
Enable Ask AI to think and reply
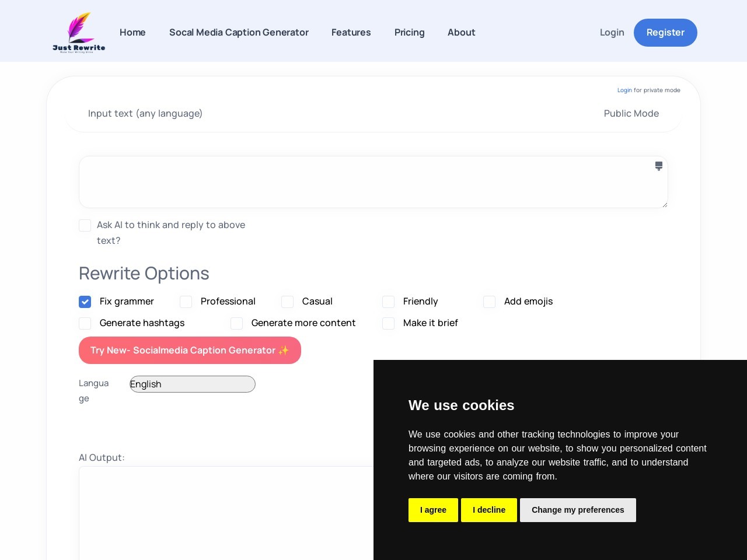coord(85,225)
